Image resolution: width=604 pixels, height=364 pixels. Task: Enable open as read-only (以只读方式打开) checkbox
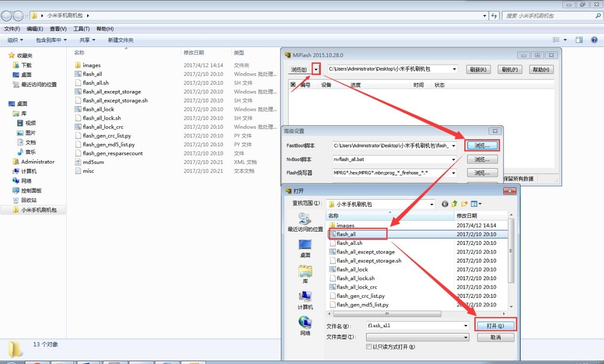[369, 347]
